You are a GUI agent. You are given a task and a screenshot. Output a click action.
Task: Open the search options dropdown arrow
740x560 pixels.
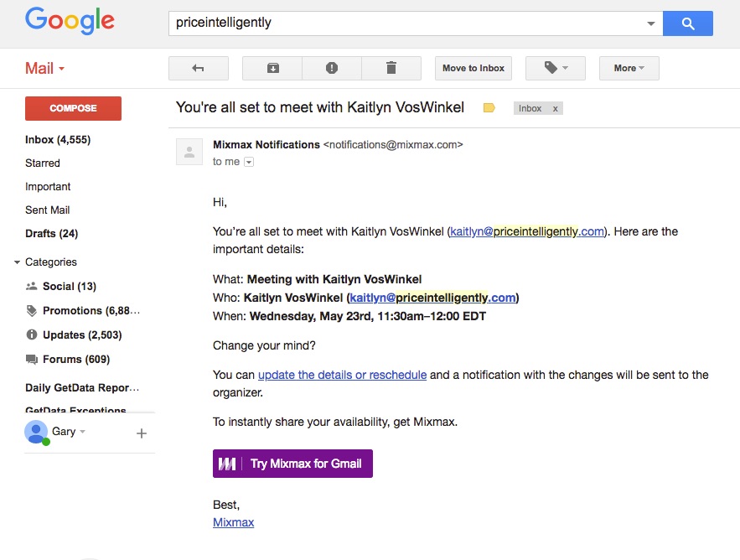click(x=651, y=23)
